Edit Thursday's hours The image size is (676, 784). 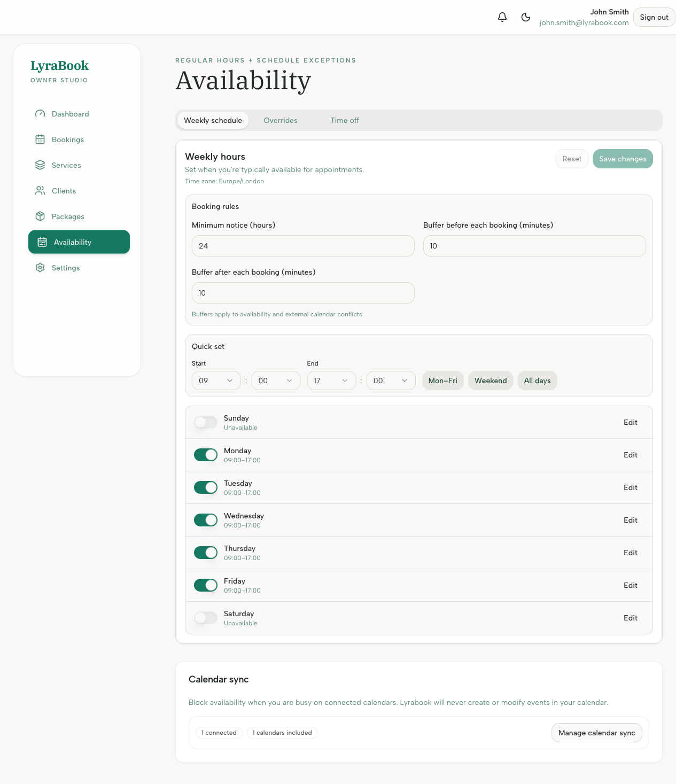630,553
